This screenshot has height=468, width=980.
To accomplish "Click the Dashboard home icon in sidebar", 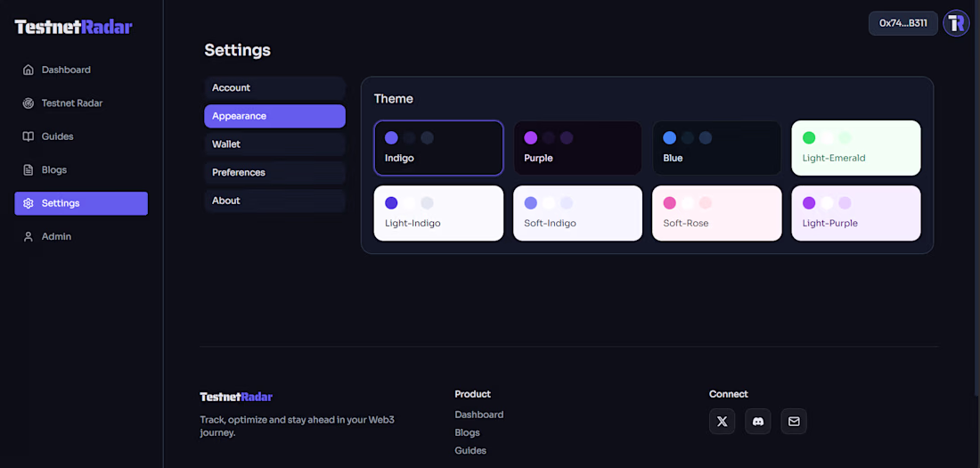I will tap(29, 70).
